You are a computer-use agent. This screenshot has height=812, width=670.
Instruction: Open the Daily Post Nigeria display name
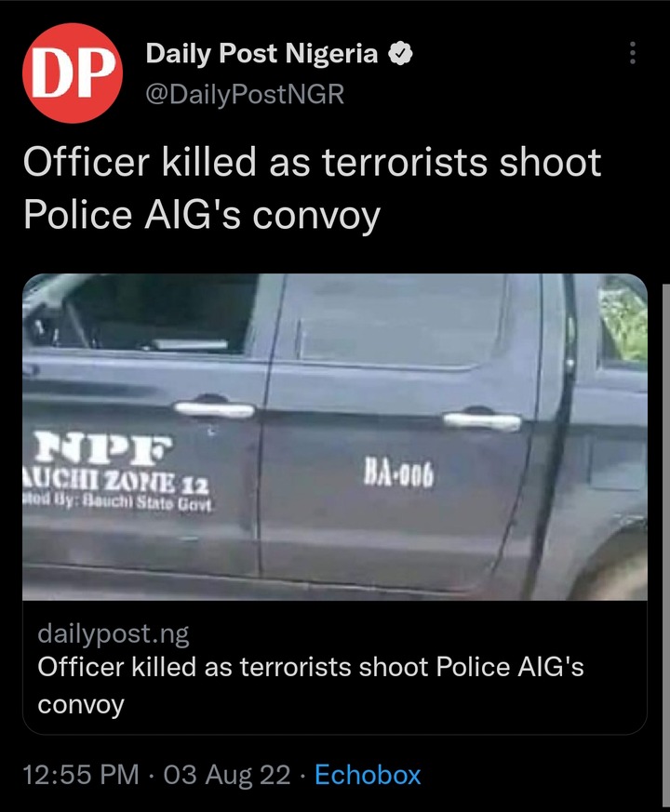click(x=261, y=53)
